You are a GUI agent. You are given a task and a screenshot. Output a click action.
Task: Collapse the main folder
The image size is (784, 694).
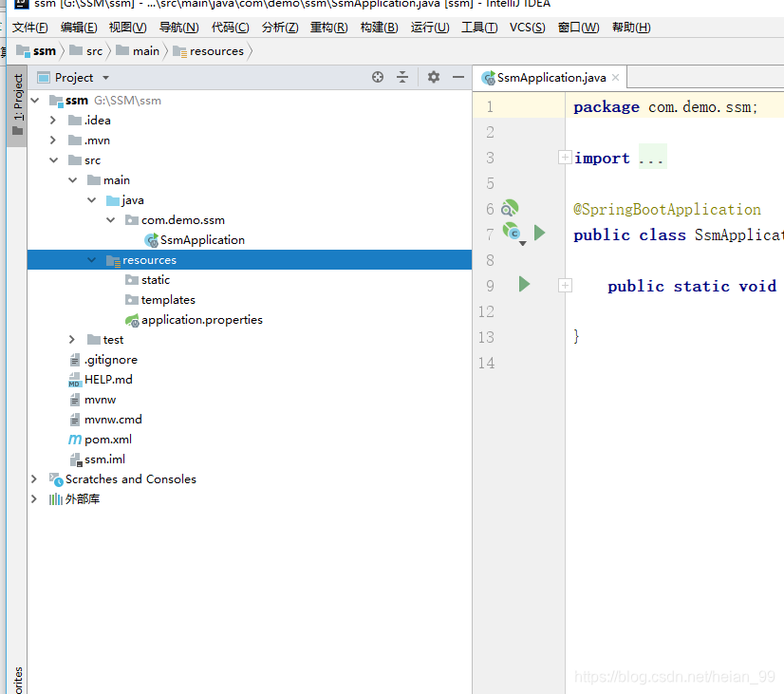pos(72,180)
